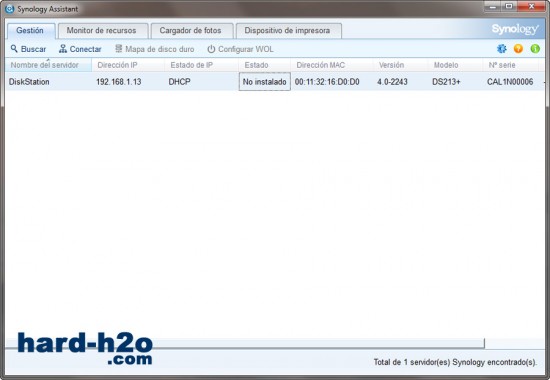This screenshot has width=550, height=380.
Task: Click the DHCP cell
Action: (x=179, y=82)
